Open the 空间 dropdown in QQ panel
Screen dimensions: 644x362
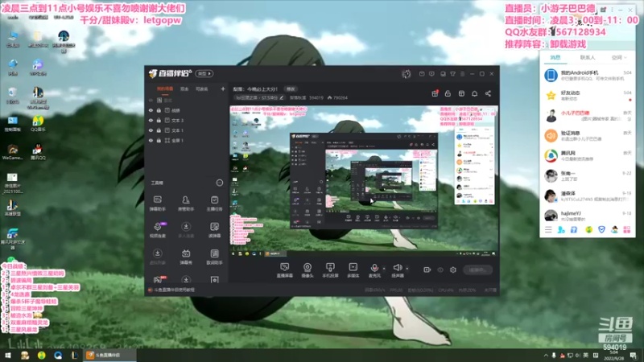tap(619, 58)
